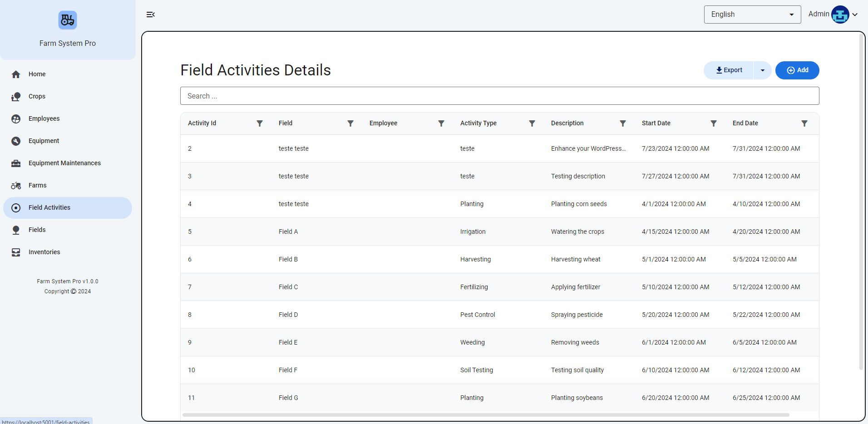Collapse the sidebar with the menu toggle icon
868x424 pixels.
(x=151, y=15)
